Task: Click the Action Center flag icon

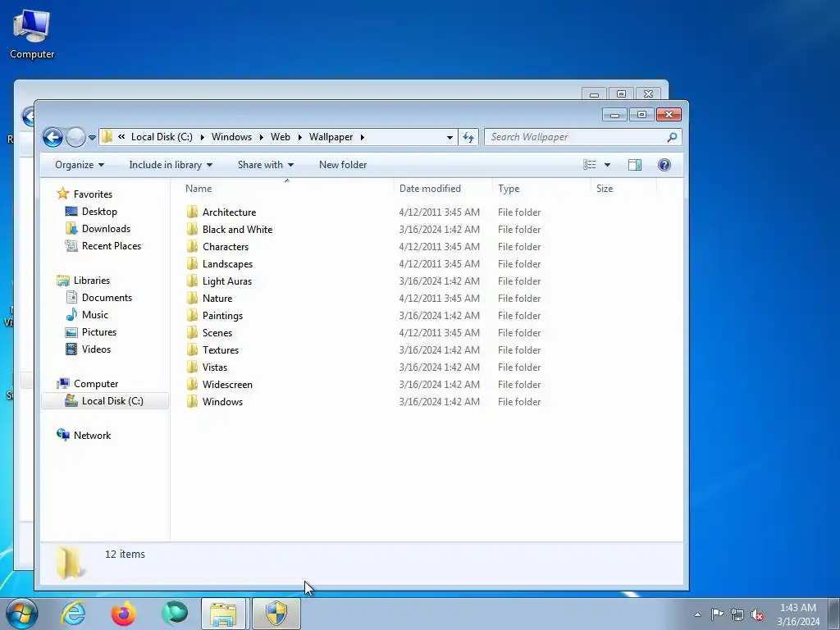Action: pyautogui.click(x=717, y=614)
